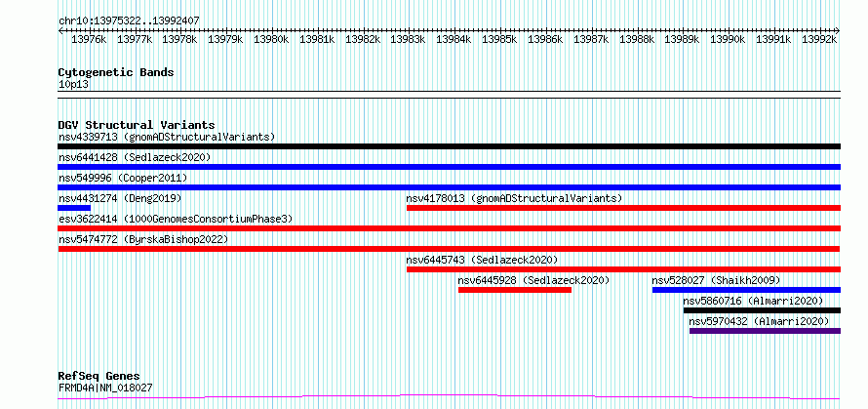Open the nsv5970432 (Almarri2020) label
The image size is (868, 409).
759,321
